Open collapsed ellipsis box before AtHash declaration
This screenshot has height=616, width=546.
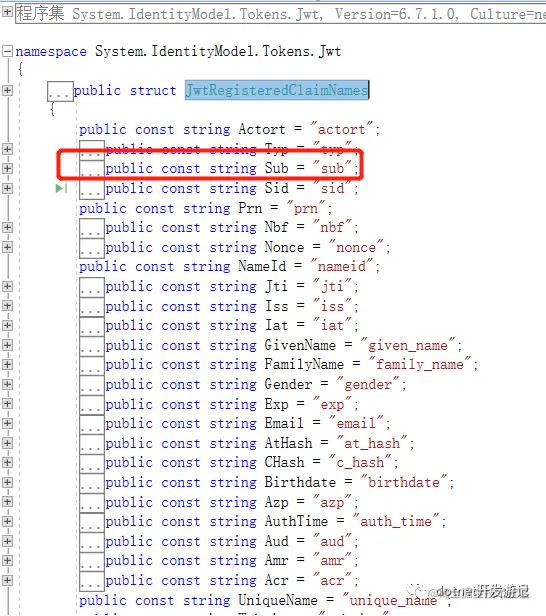(x=92, y=444)
